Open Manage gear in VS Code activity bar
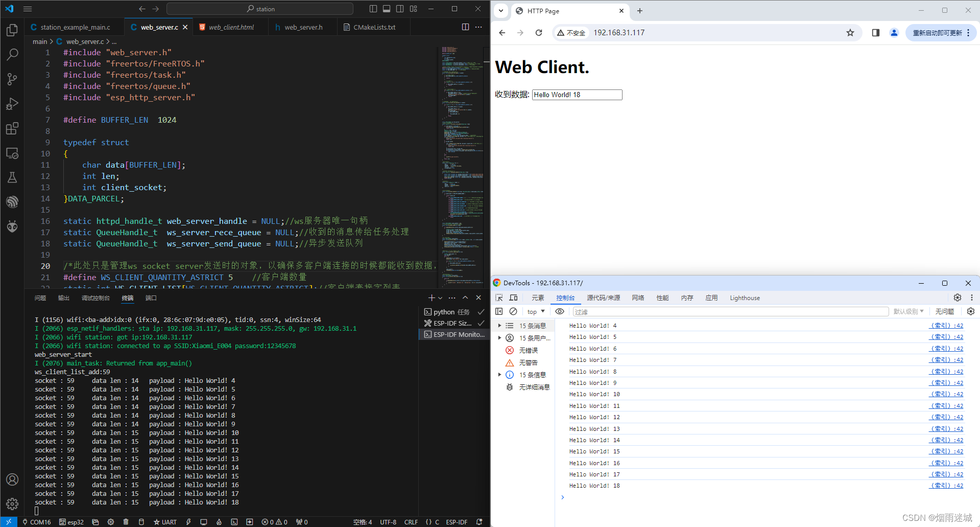Screen dimensions: 980x527 [12, 504]
